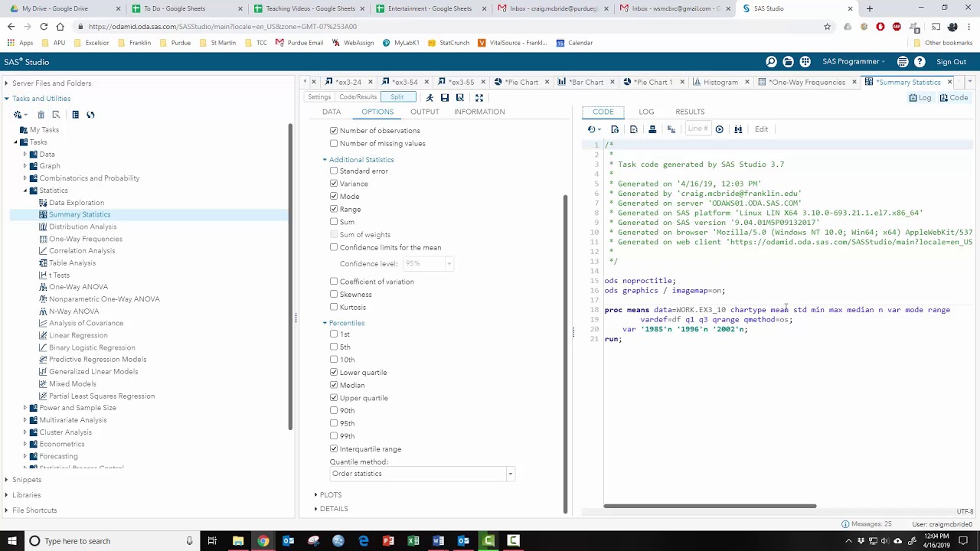Expand the Graph tasks folder
The image size is (980, 551).
click(x=24, y=166)
